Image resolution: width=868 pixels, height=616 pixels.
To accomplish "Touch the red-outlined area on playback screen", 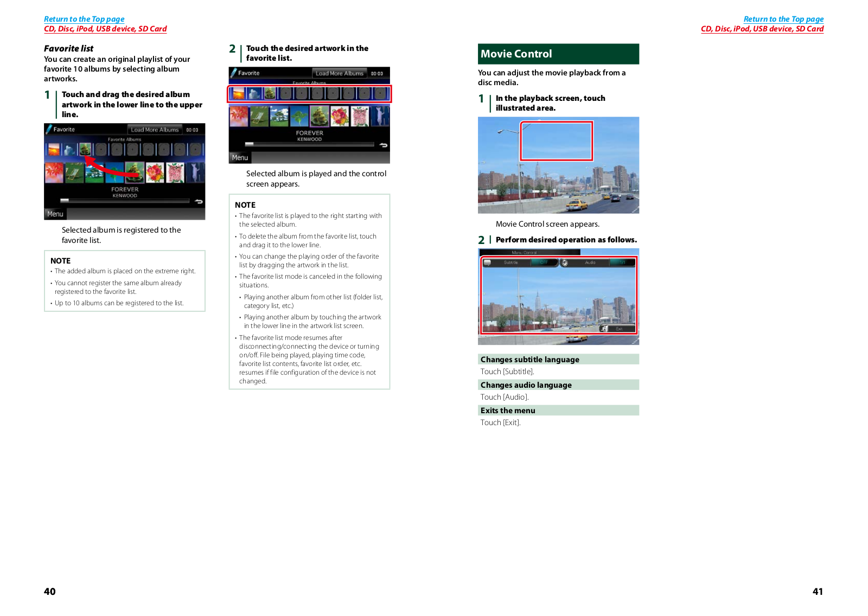I will (556, 141).
